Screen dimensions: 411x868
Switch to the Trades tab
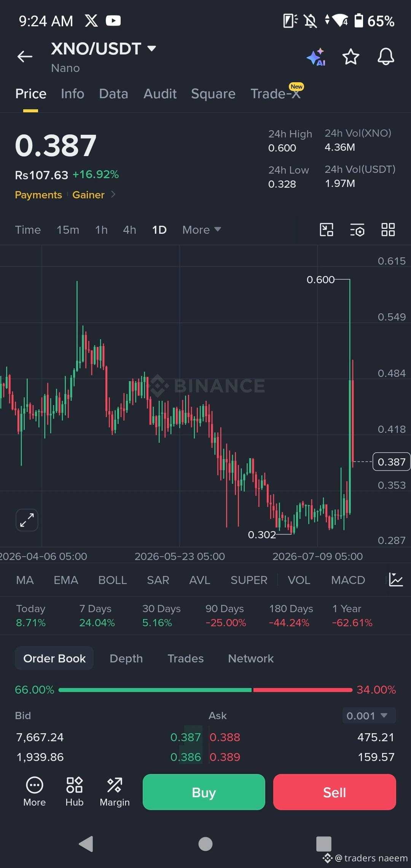coord(186,659)
